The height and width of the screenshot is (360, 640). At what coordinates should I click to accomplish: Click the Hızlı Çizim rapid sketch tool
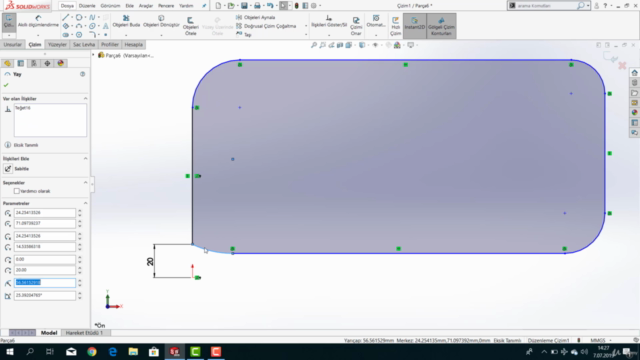395,26
